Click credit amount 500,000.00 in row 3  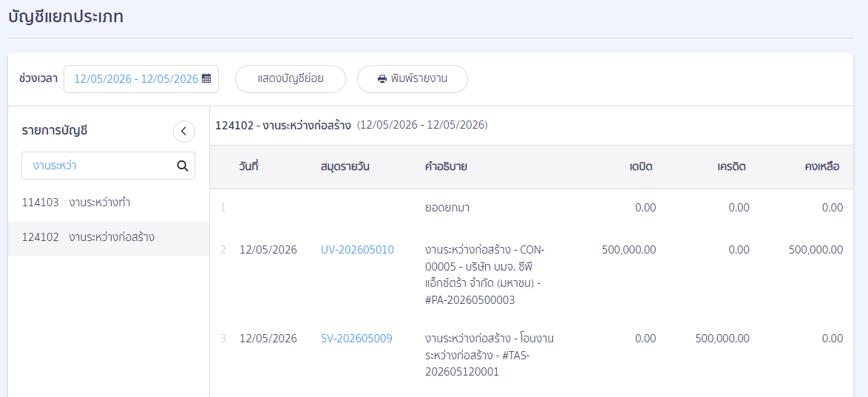(x=722, y=339)
